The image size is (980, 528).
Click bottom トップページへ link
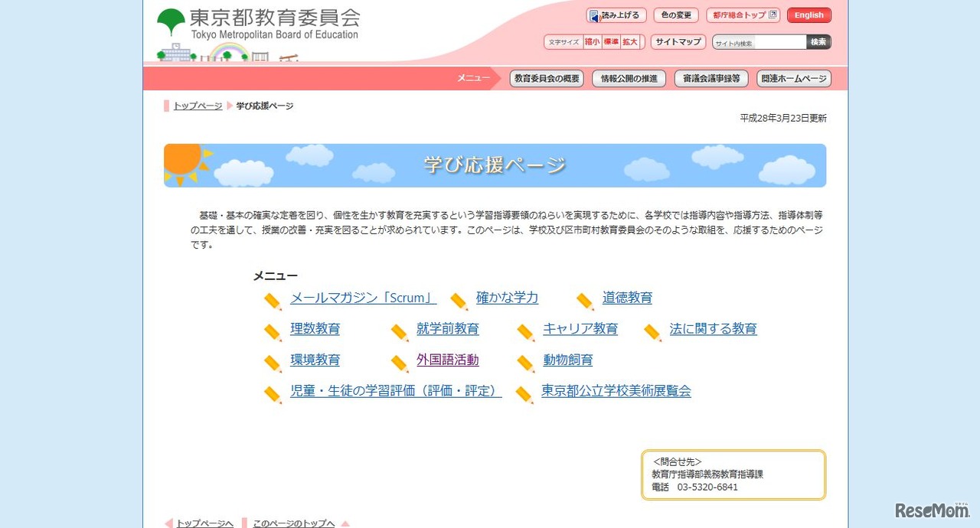(204, 523)
